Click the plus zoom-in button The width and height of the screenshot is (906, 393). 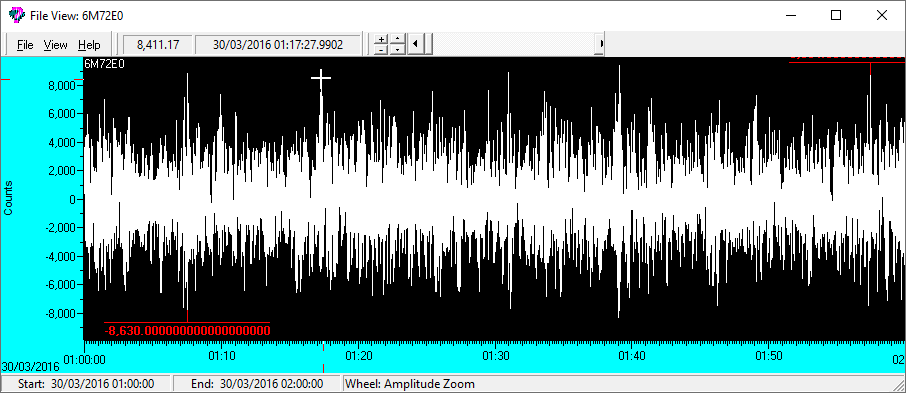pyautogui.click(x=381, y=39)
